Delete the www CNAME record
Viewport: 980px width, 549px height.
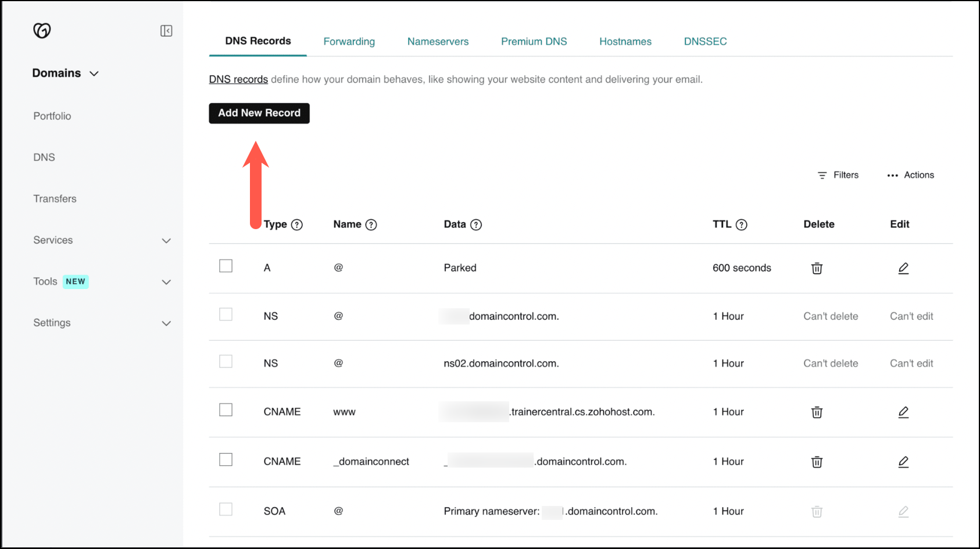click(817, 412)
